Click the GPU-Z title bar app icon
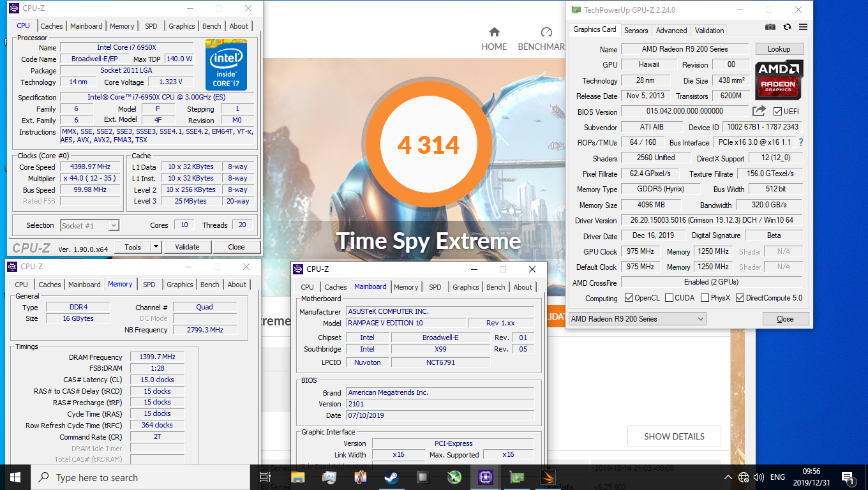Viewport: 868px width, 490px height. click(x=576, y=10)
